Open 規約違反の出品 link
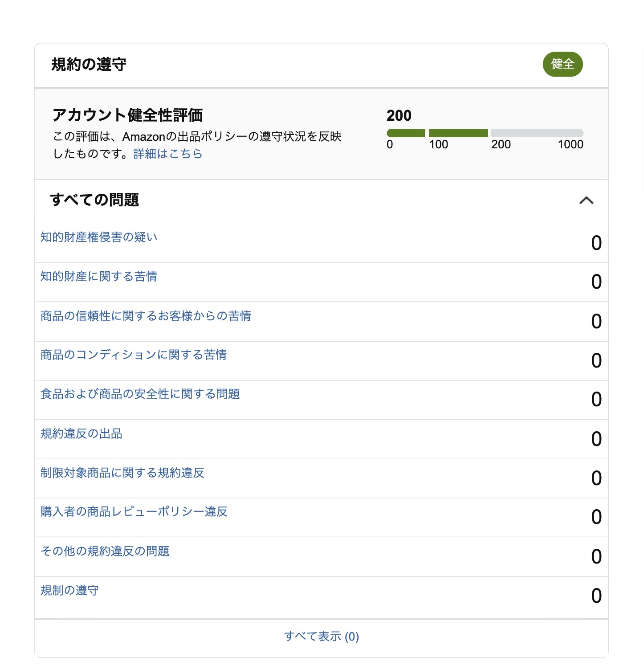 tap(82, 433)
